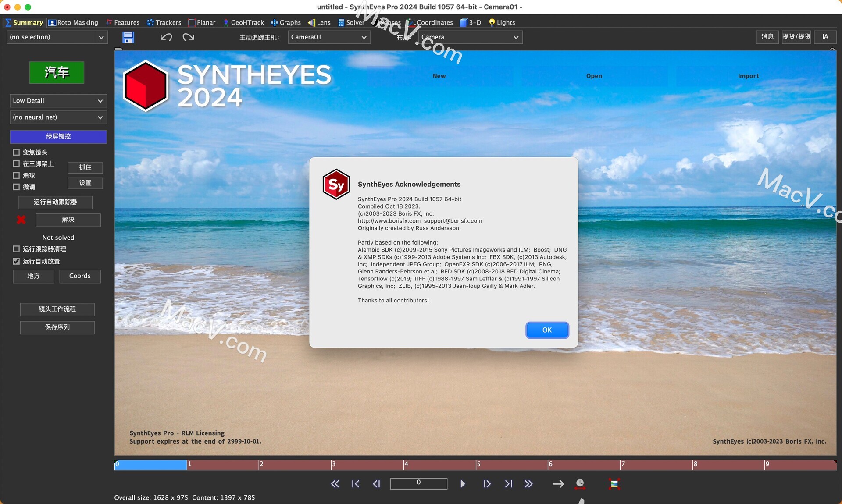Click the Save (floppy disk) icon
Image resolution: width=842 pixels, height=504 pixels.
click(x=128, y=37)
